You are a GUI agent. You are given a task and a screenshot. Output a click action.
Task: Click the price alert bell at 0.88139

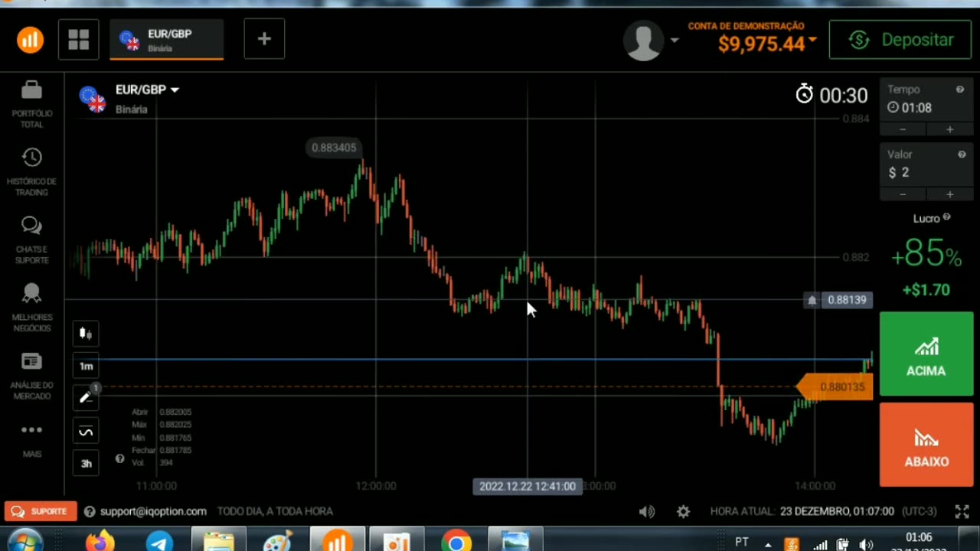812,300
